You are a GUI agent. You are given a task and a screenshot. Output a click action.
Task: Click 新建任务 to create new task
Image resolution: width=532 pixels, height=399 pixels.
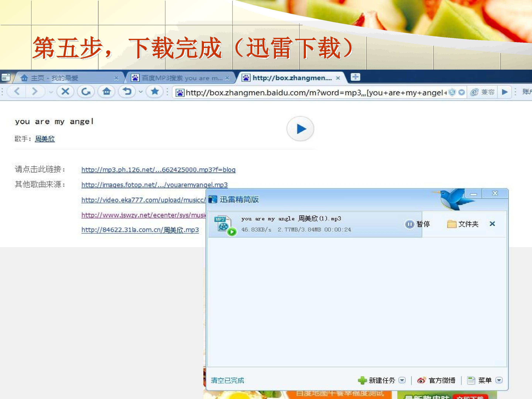pos(377,380)
